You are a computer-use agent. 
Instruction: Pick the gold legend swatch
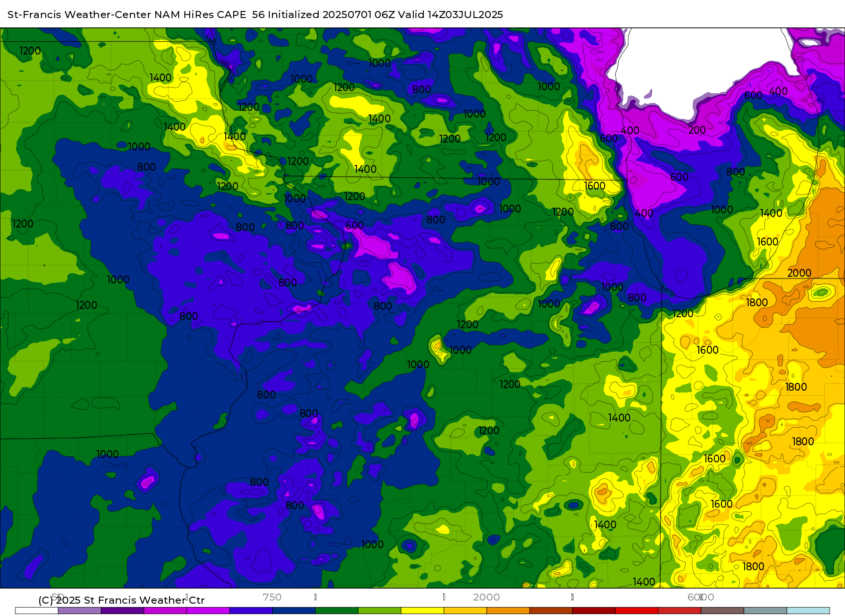pyautogui.click(x=465, y=611)
